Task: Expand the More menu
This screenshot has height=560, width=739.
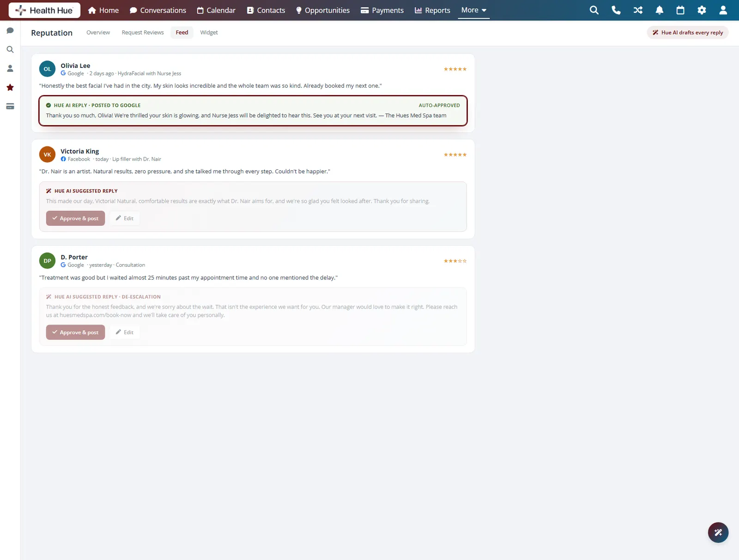Action: (474, 10)
